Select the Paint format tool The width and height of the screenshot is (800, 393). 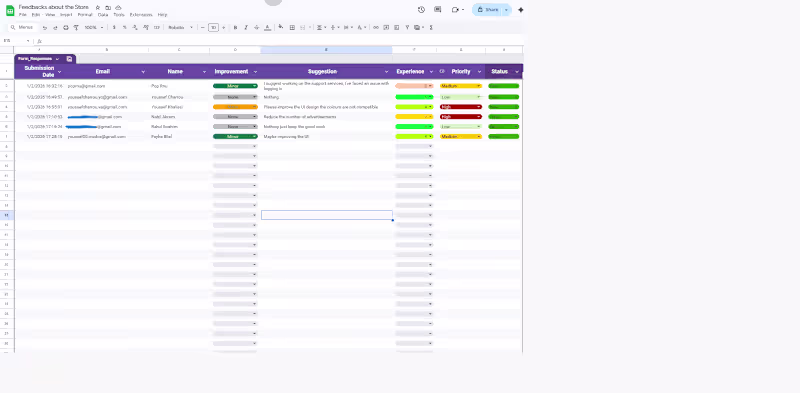(76, 28)
